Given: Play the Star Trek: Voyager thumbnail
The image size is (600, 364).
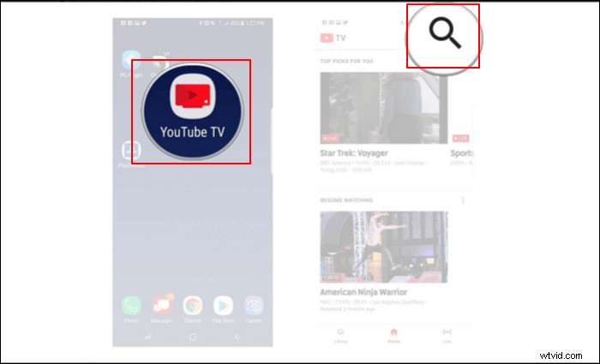Looking at the screenshot, I should pos(384,108).
